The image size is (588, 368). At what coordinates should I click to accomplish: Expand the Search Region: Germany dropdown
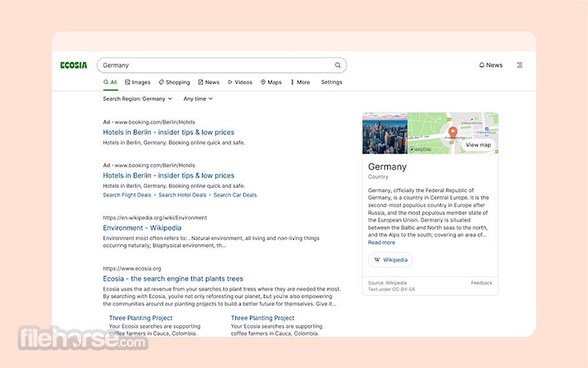point(138,99)
